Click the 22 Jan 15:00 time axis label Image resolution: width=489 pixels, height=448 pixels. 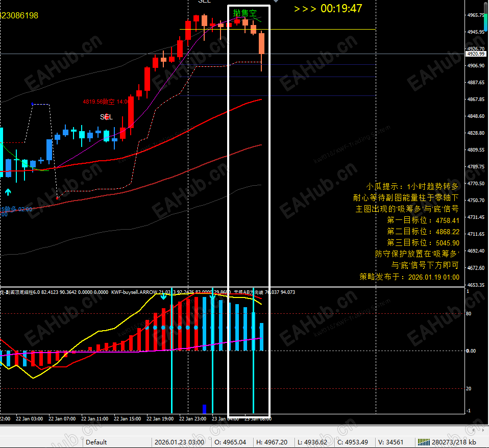point(127,419)
